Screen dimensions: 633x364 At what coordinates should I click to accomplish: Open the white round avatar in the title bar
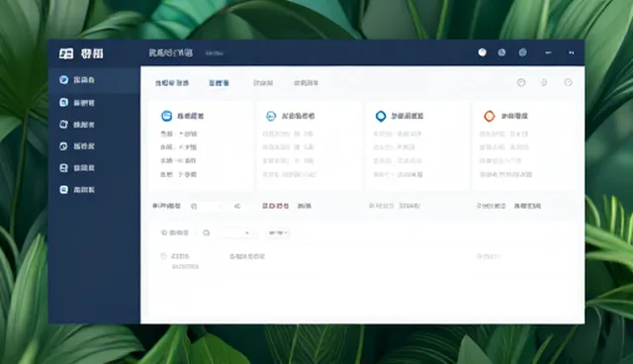[x=482, y=52]
